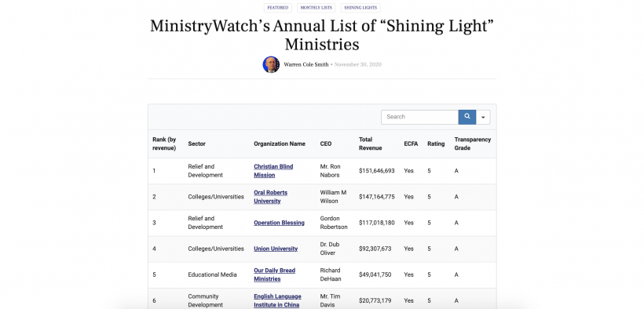Sort by the Sector column header
This screenshot has width=644, height=309.
point(196,144)
